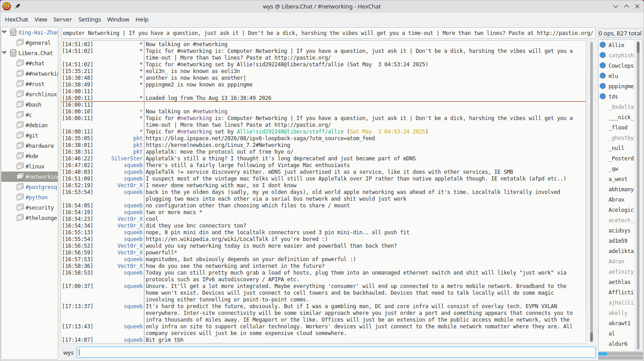Click the #git channel icon
Image resolution: width=644 pixels, height=361 pixels.
20,135
